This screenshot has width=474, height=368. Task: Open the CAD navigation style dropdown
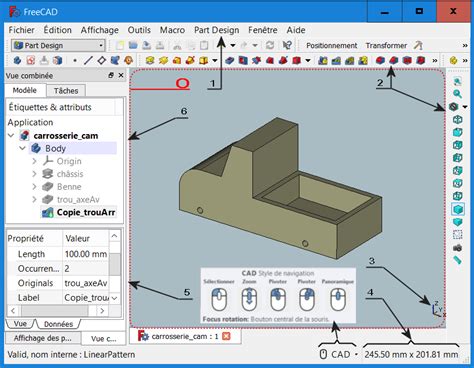pyautogui.click(x=356, y=354)
